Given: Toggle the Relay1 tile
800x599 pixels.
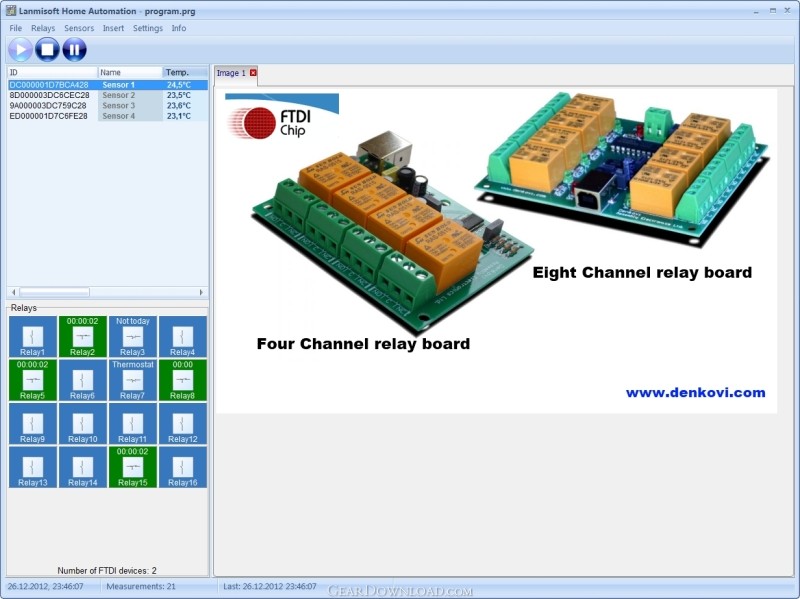Looking at the screenshot, I should point(33,337).
